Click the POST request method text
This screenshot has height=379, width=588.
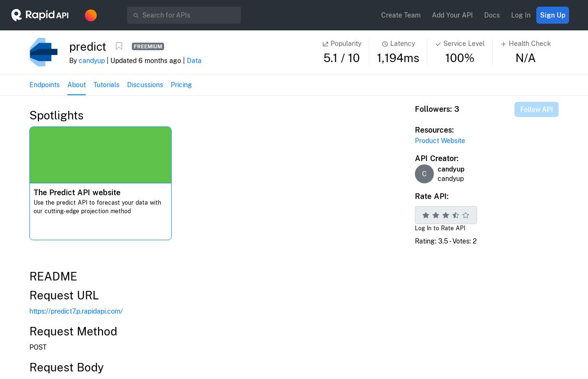38,347
